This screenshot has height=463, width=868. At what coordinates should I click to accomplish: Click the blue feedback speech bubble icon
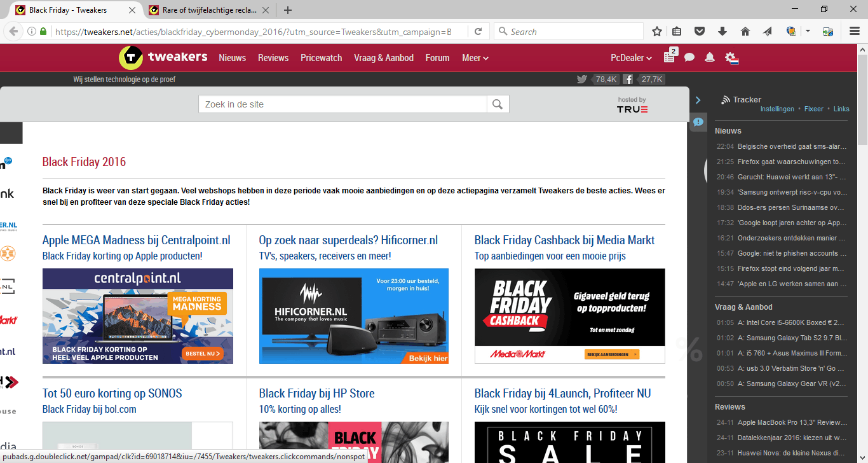[698, 121]
